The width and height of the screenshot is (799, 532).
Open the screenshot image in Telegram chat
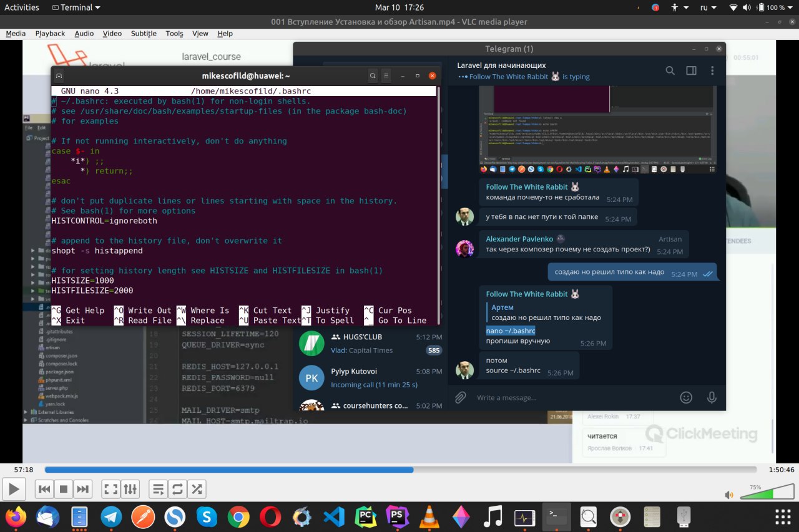(598, 130)
